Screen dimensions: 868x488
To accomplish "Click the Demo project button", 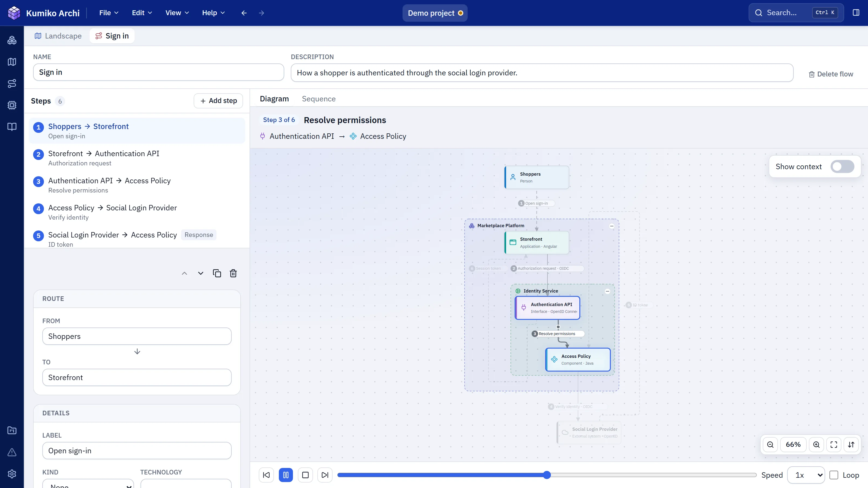I will [x=435, y=13].
